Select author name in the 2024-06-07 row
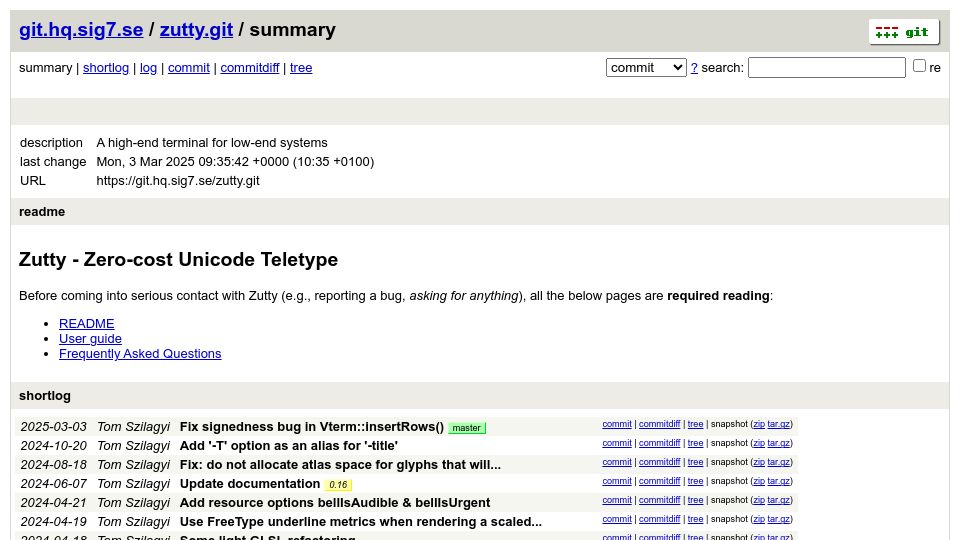The height and width of the screenshot is (540, 960). coord(133,484)
